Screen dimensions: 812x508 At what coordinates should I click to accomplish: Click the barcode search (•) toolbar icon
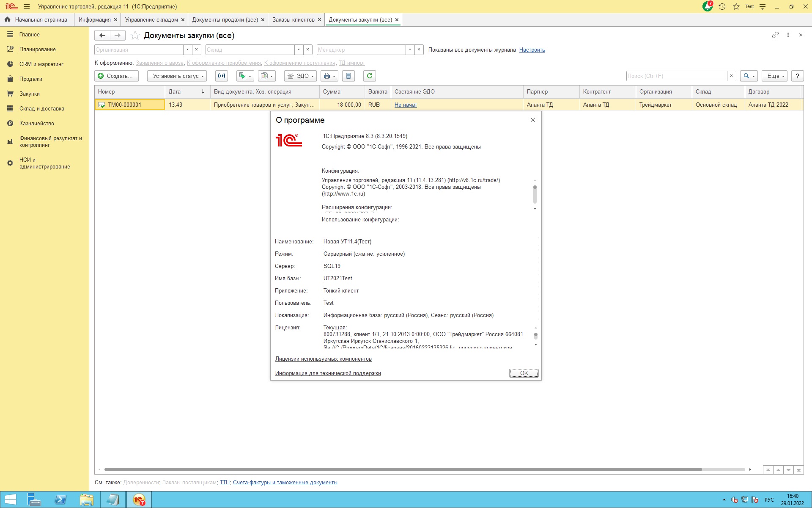(x=222, y=76)
